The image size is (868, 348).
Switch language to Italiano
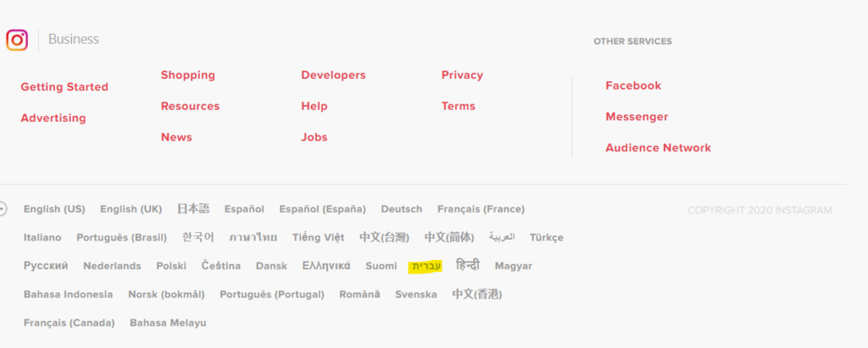point(42,237)
